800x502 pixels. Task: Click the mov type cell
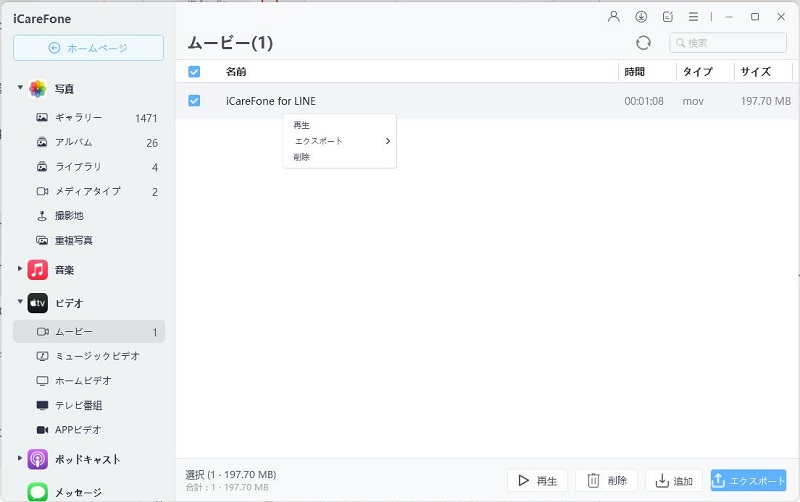[x=693, y=101]
